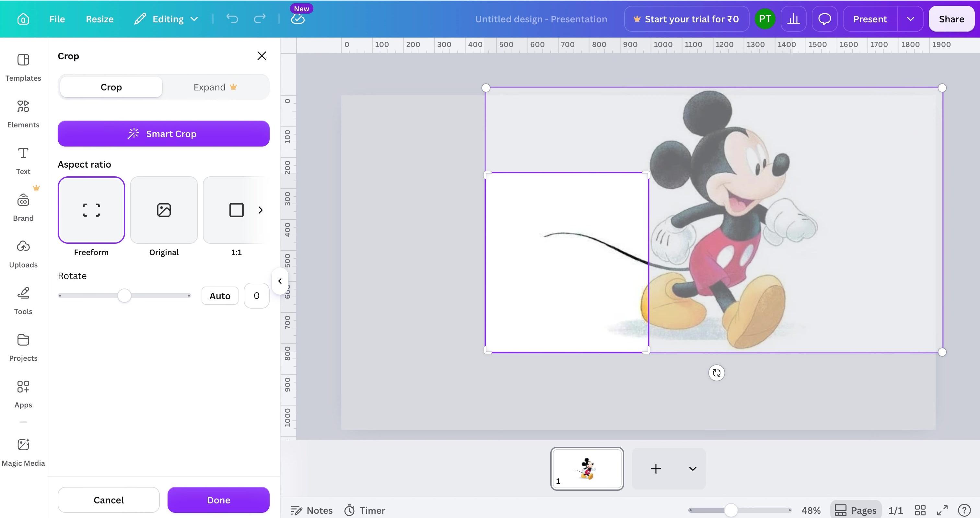Open the Brand sidebar panel
This screenshot has height=518, width=980.
click(x=23, y=207)
